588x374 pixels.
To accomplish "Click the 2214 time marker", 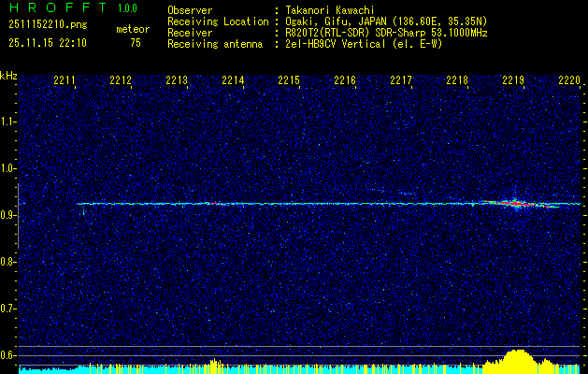I will tap(233, 80).
